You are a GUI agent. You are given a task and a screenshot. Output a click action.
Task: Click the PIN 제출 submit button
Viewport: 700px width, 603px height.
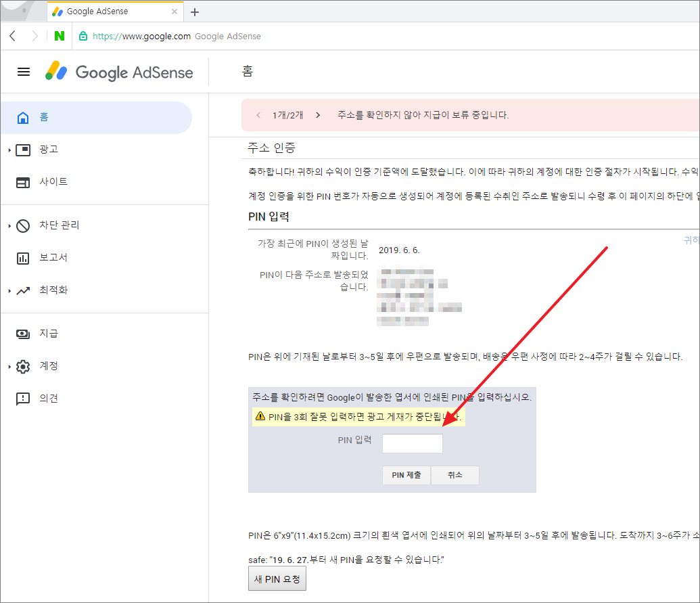pos(406,475)
